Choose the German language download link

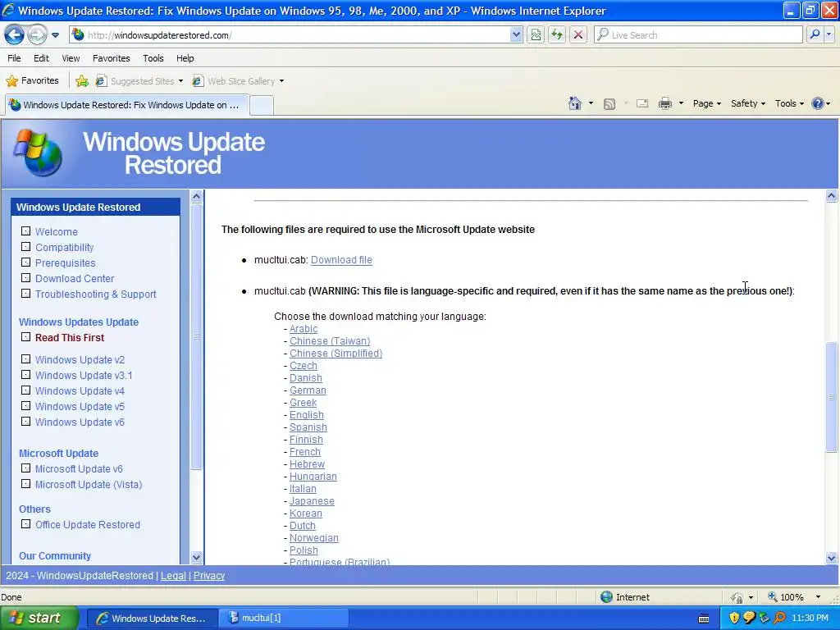click(x=308, y=390)
